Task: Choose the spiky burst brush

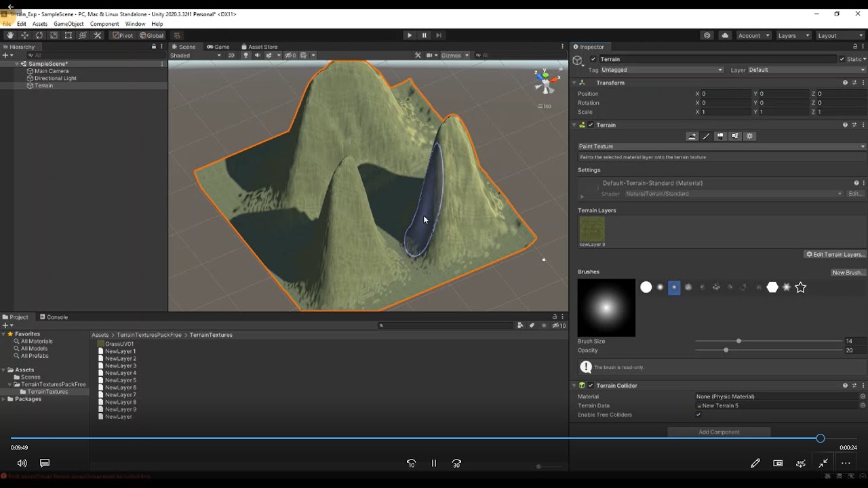Action: tap(787, 287)
